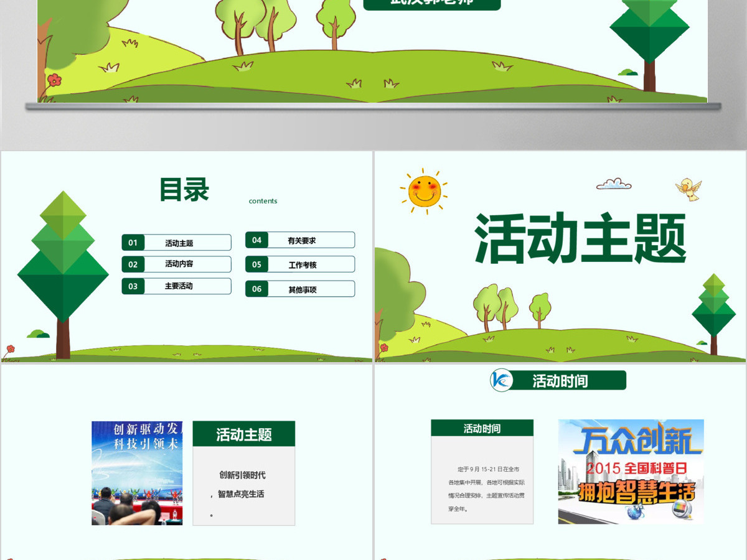Click the paragraph starting '定于 9 月 15-21 日'

[486, 489]
